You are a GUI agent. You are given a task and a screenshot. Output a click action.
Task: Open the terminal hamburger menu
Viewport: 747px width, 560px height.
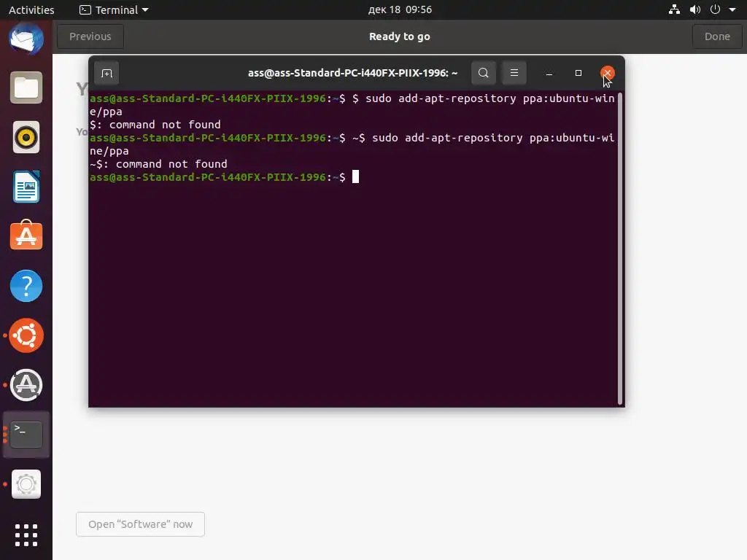click(514, 73)
